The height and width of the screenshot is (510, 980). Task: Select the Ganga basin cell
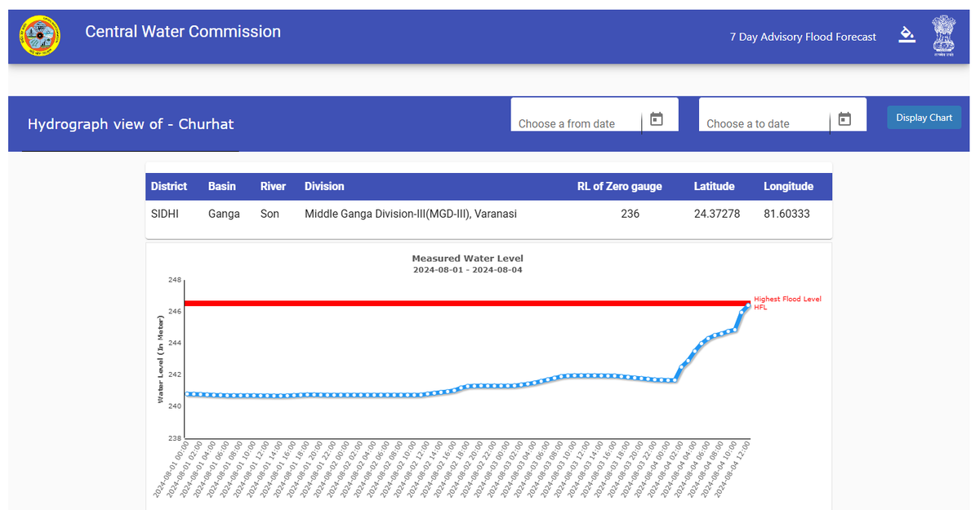(225, 214)
